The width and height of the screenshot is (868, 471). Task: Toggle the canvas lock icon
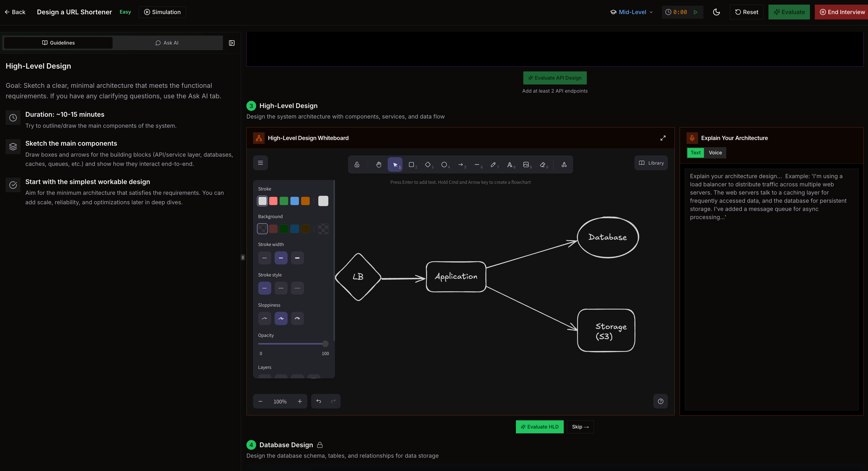(357, 165)
